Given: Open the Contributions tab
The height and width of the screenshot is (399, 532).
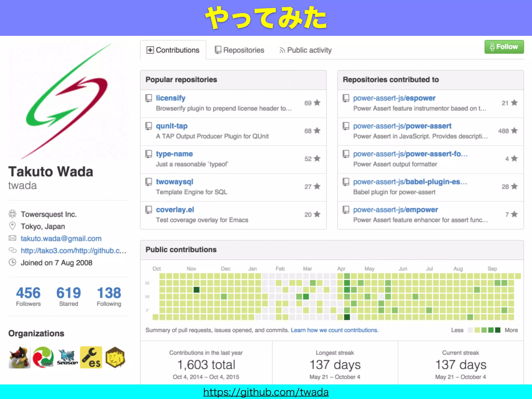Looking at the screenshot, I should pyautogui.click(x=173, y=50).
